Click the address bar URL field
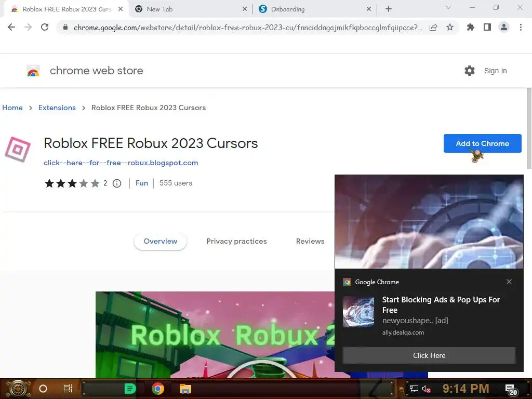The width and height of the screenshot is (532, 399). pyautogui.click(x=248, y=28)
